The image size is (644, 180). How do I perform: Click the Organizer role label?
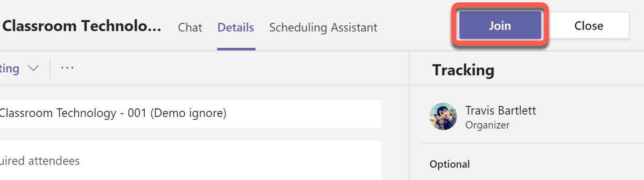pos(487,125)
